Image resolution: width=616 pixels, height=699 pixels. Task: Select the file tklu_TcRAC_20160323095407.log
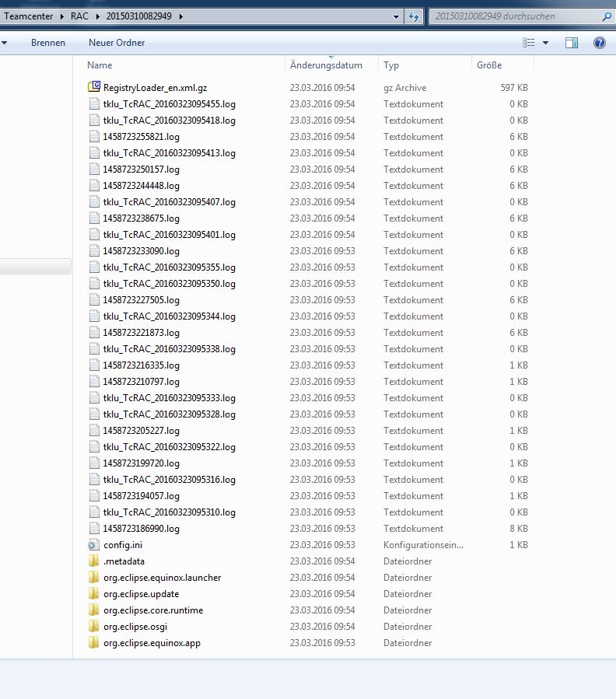tap(170, 202)
